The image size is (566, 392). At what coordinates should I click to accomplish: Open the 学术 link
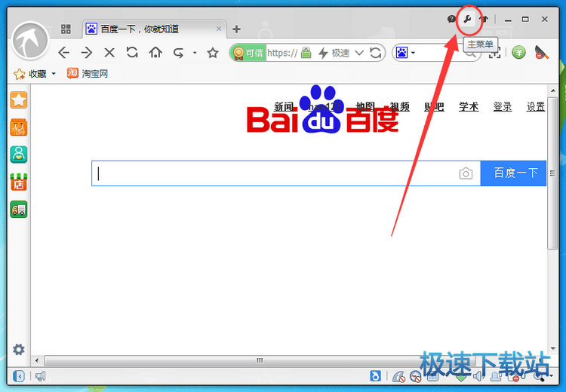469,107
